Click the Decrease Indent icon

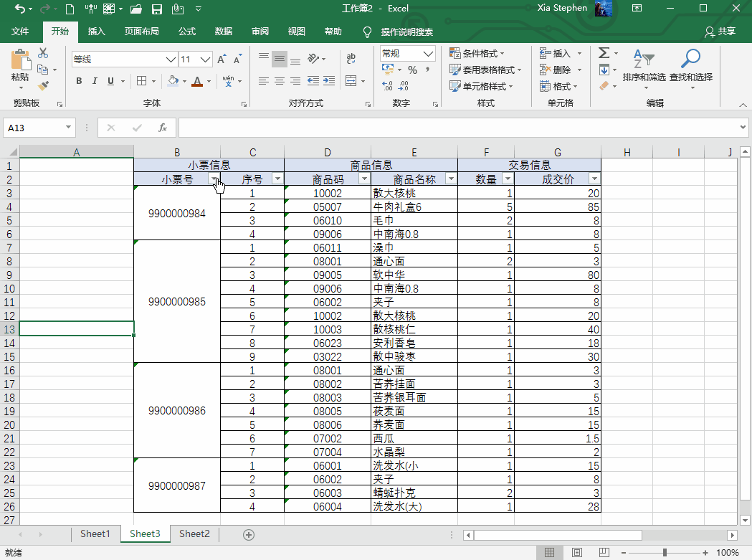(x=313, y=80)
